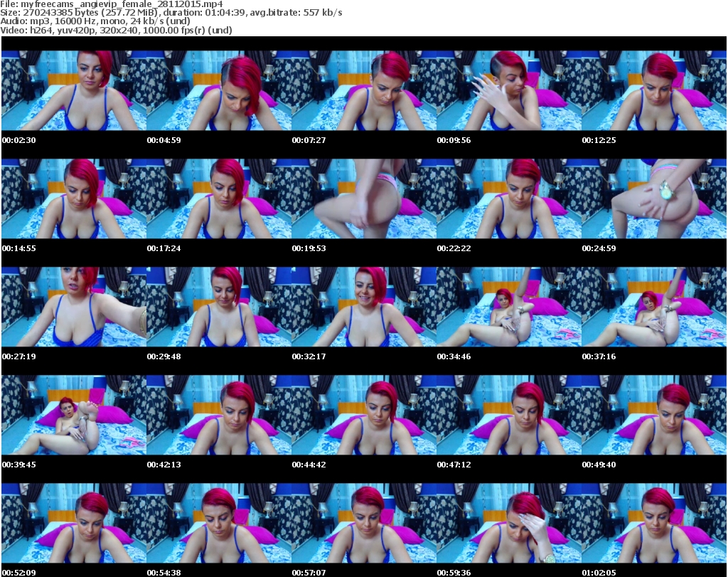The height and width of the screenshot is (577, 728).
Task: Click the 00:04:59 timestamp label
Action: tap(164, 140)
